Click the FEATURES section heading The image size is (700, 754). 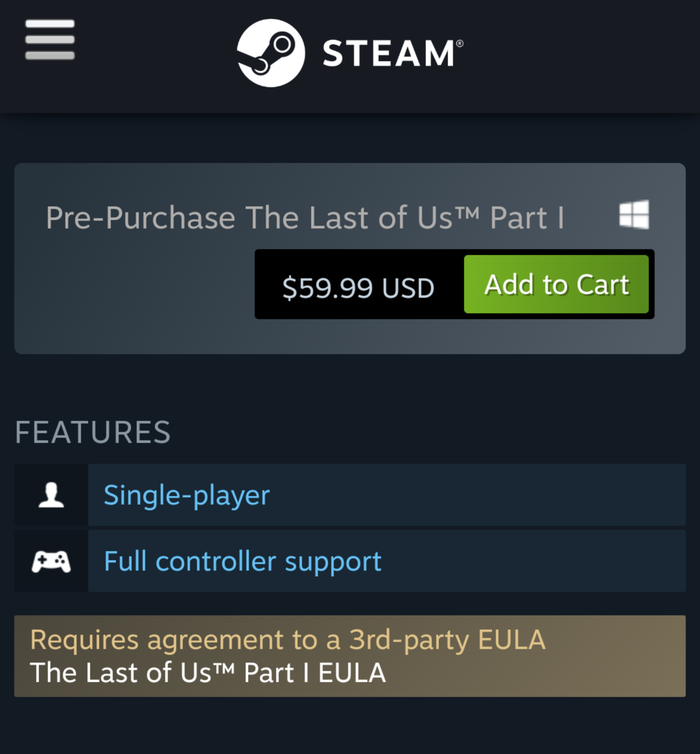pyautogui.click(x=93, y=432)
